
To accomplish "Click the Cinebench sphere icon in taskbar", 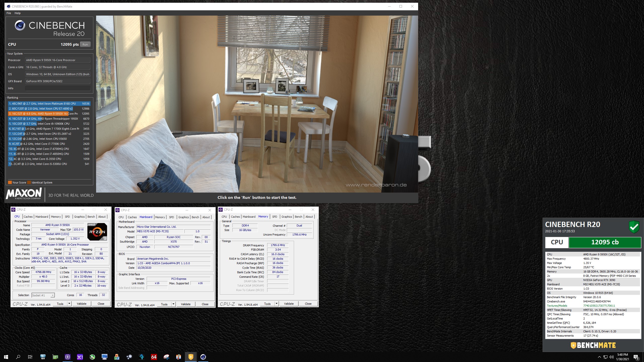I will pos(203,357).
